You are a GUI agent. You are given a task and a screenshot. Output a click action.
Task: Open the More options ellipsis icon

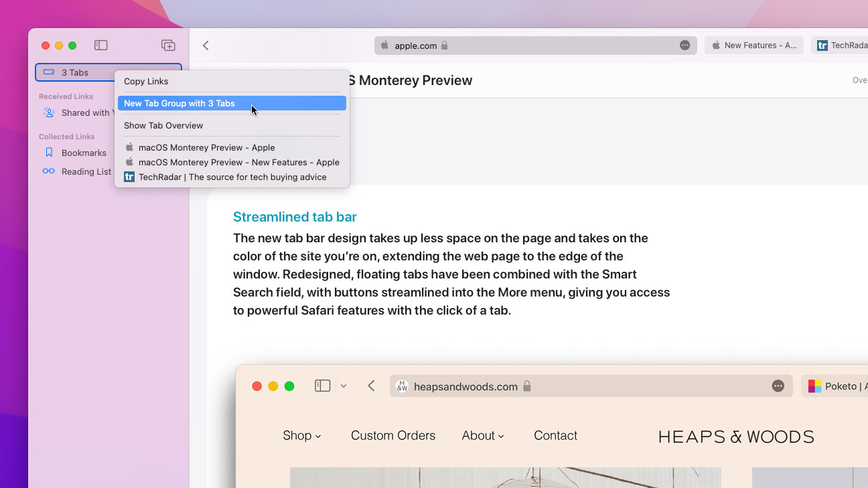pos(684,45)
